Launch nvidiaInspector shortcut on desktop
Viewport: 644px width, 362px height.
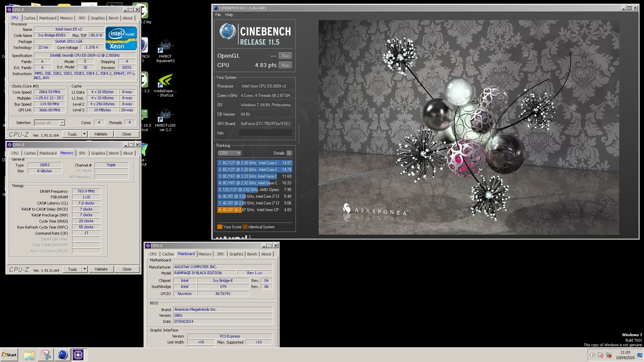tap(165, 85)
